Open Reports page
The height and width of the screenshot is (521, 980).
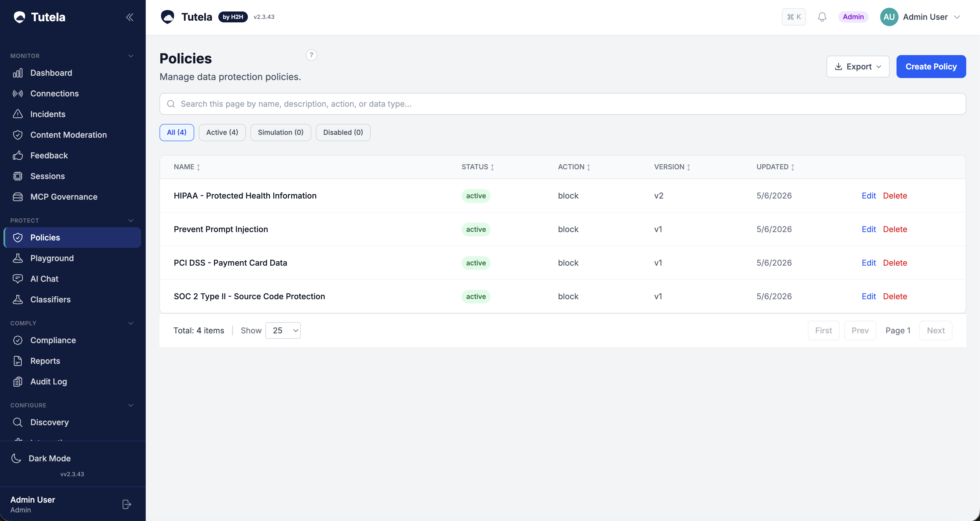pyautogui.click(x=72, y=361)
